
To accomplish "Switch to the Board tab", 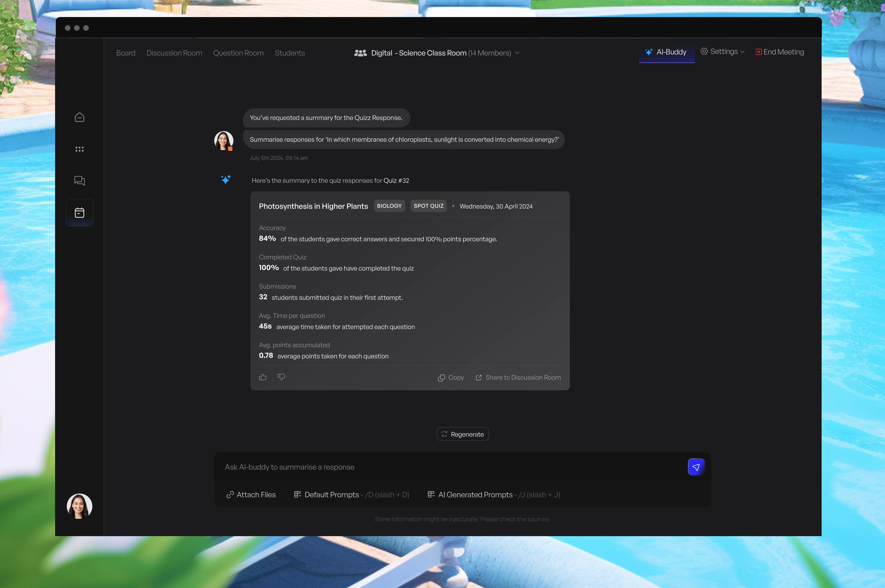I will click(x=126, y=53).
